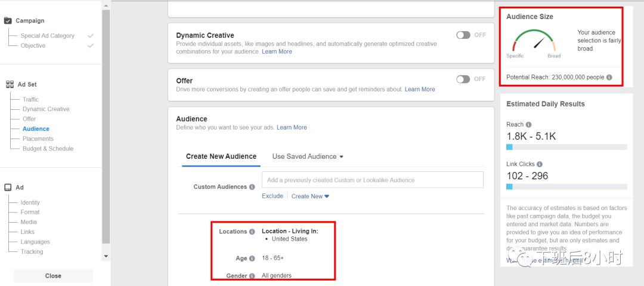Jump to Budget & Schedule
The height and width of the screenshot is (286, 644).
click(x=48, y=149)
